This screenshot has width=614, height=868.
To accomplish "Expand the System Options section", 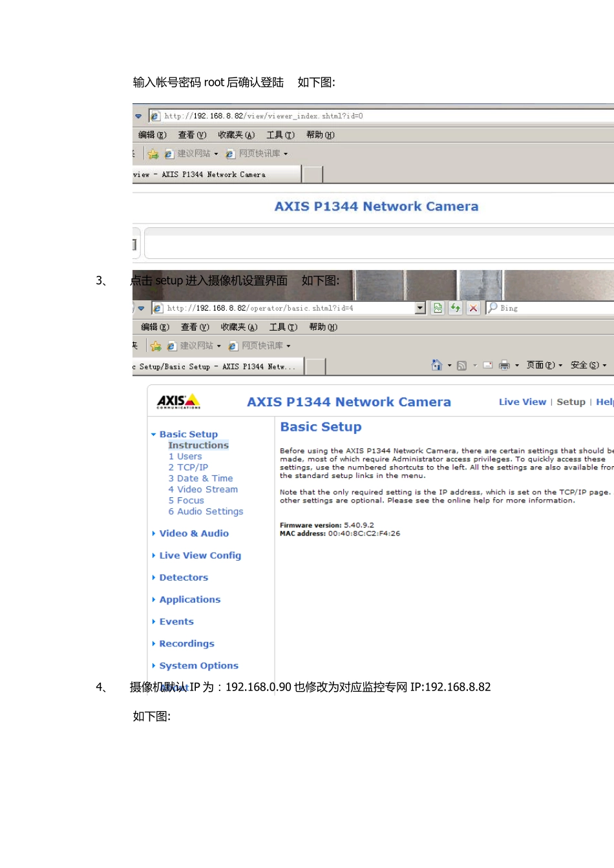I will pos(154,665).
